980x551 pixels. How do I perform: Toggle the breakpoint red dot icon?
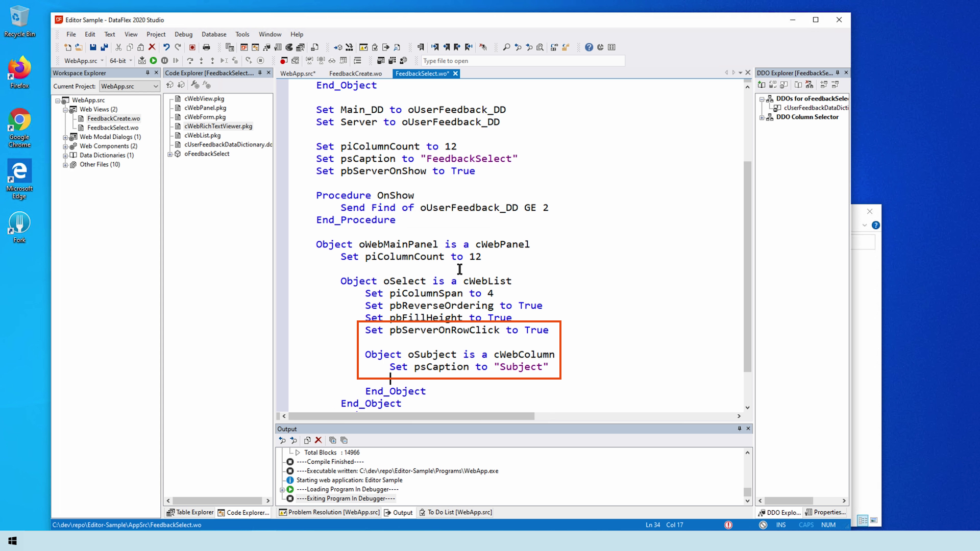284,61
